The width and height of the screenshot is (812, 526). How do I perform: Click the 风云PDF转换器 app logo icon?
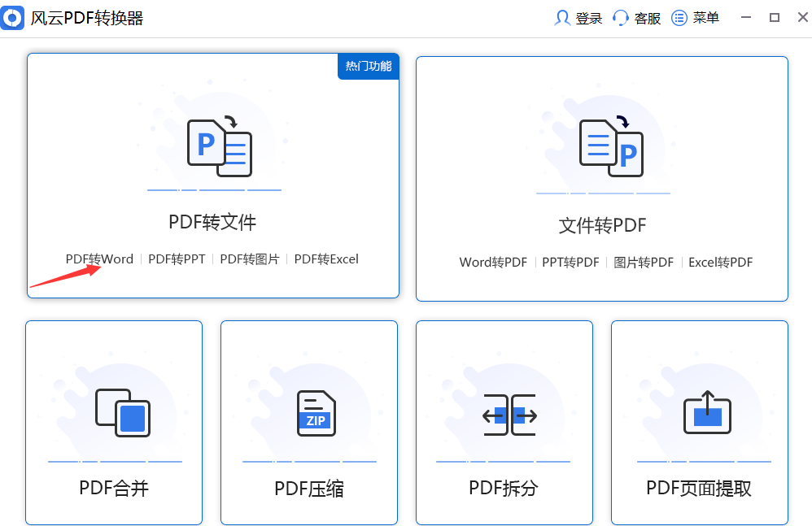(x=12, y=18)
